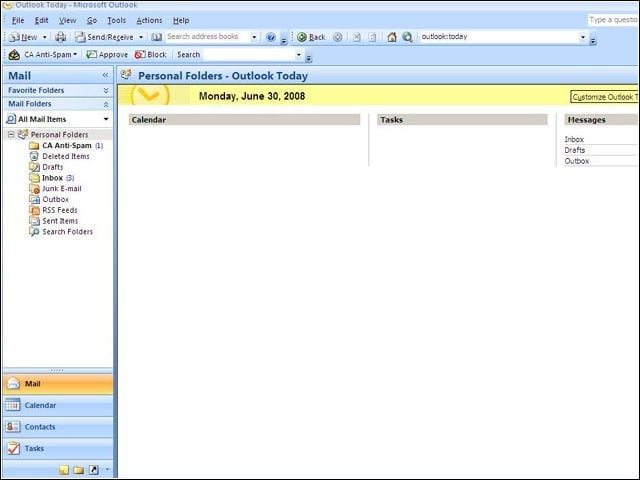Open the File menu
The width and height of the screenshot is (640, 480).
pyautogui.click(x=18, y=20)
